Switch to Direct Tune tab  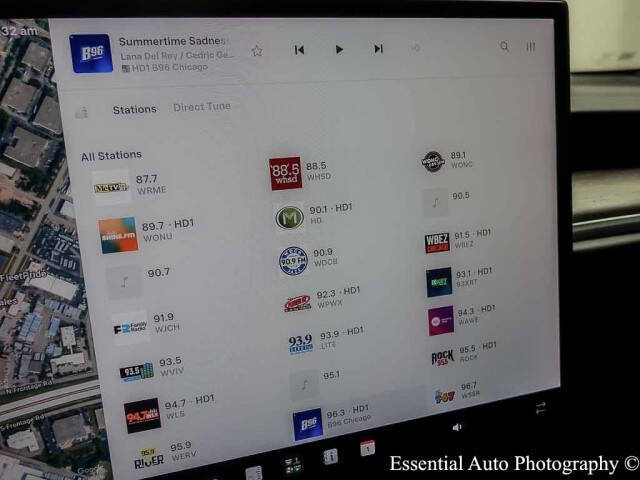(x=202, y=107)
